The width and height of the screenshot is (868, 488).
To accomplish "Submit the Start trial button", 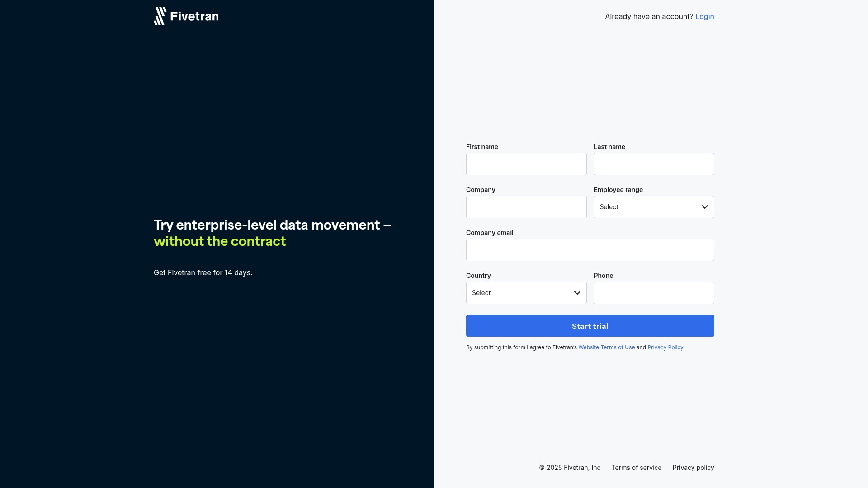I will click(590, 326).
